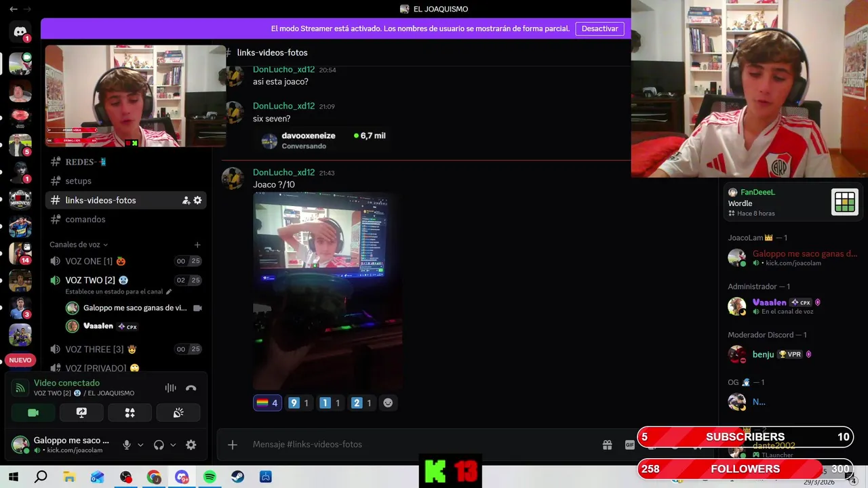868x488 pixels.
Task: Open headphone output options arrow
Action: 173,445
